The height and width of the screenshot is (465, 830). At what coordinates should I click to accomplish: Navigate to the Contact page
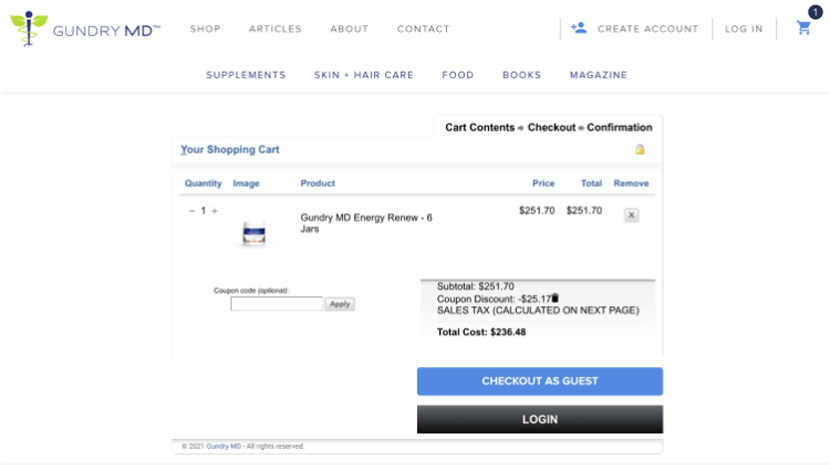pyautogui.click(x=423, y=29)
